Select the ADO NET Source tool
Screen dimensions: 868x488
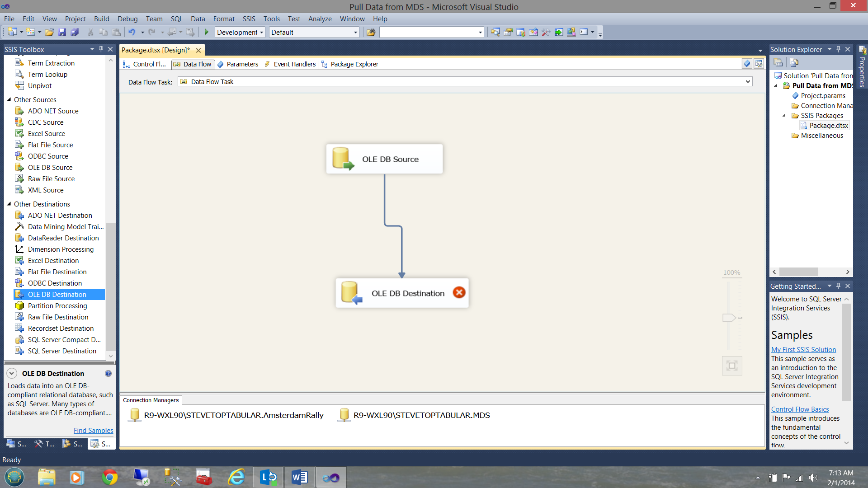point(53,111)
